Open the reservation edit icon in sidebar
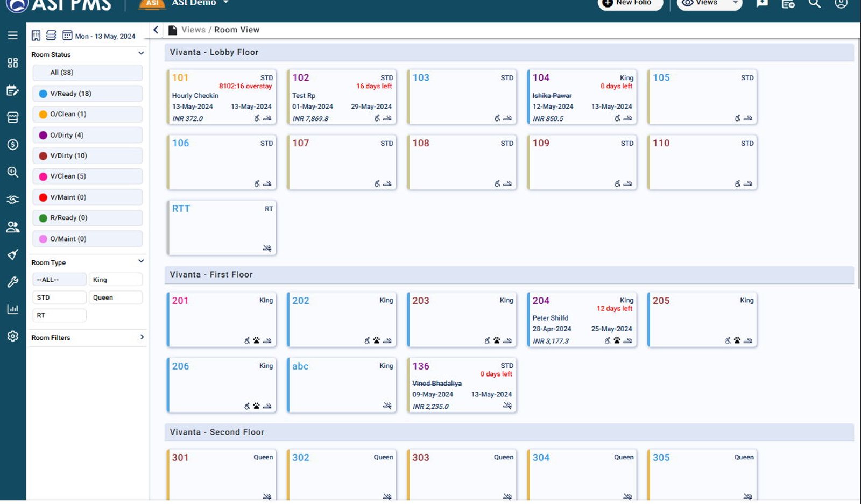The image size is (861, 504). pos(13,90)
